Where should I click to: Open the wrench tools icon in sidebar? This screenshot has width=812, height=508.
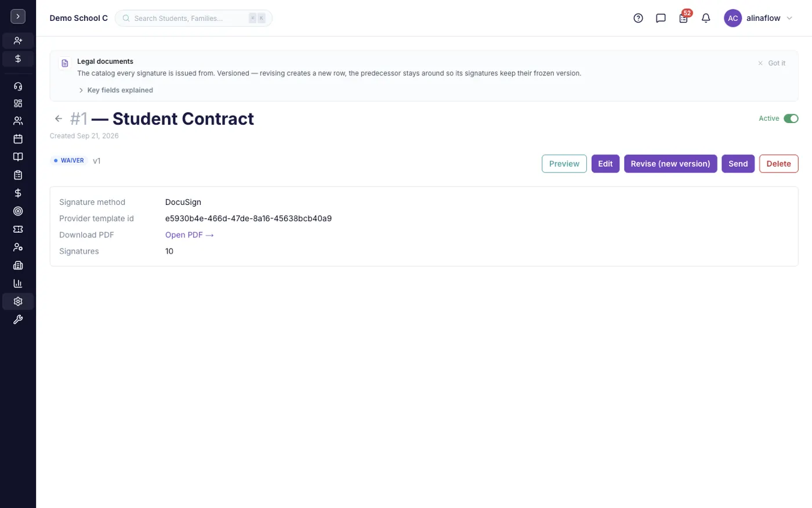[x=18, y=319]
